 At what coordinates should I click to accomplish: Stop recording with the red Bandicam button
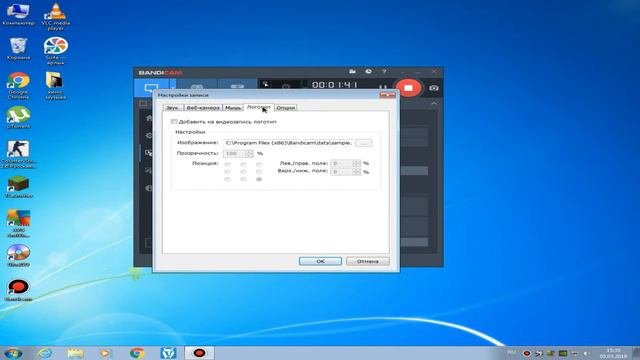coord(408,87)
